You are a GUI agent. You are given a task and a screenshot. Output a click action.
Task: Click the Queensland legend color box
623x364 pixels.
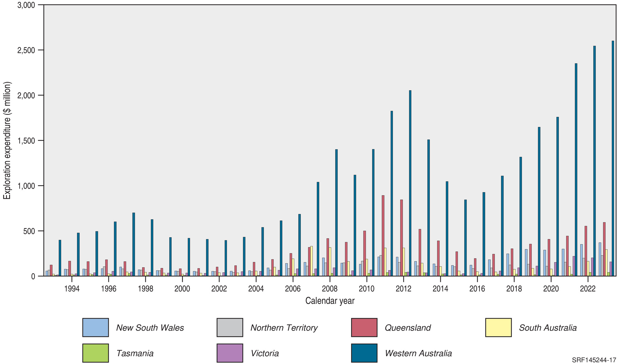[x=364, y=327]
